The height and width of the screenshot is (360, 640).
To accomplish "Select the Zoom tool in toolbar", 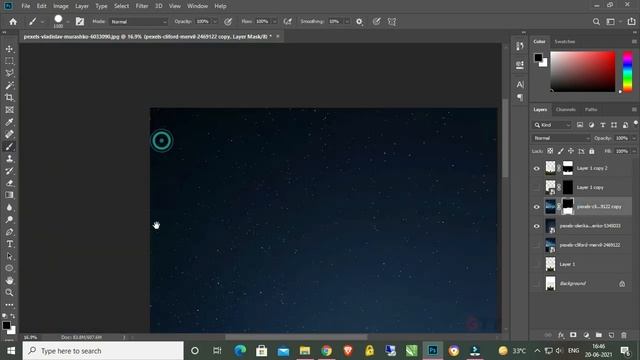I will (9, 293).
